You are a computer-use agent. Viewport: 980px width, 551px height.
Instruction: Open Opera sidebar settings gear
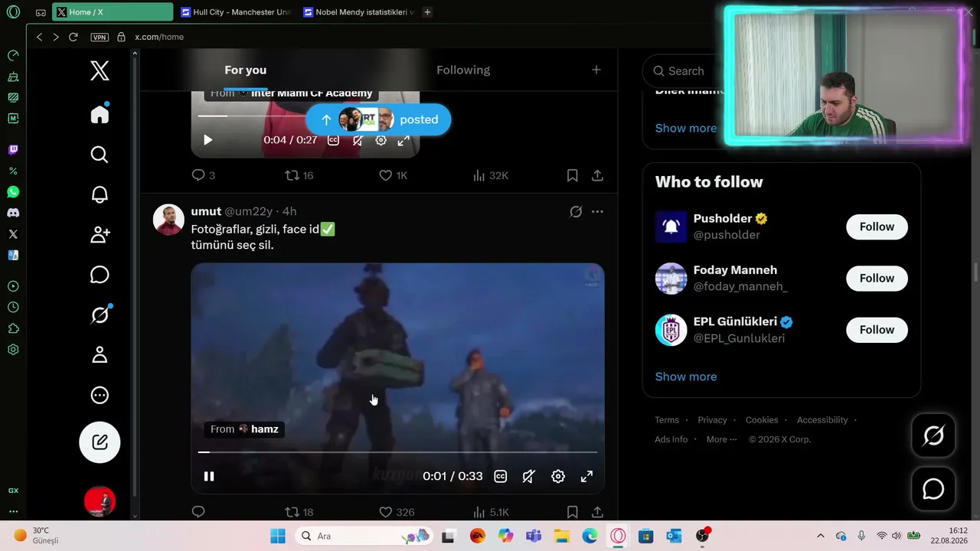pos(13,350)
